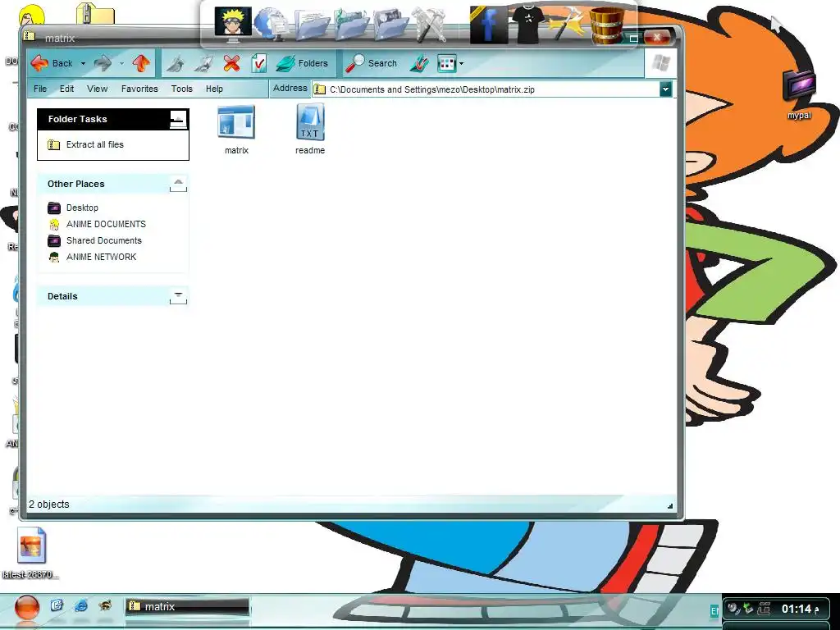Open the Edit menu
Screen dimensions: 840x630
click(x=67, y=89)
